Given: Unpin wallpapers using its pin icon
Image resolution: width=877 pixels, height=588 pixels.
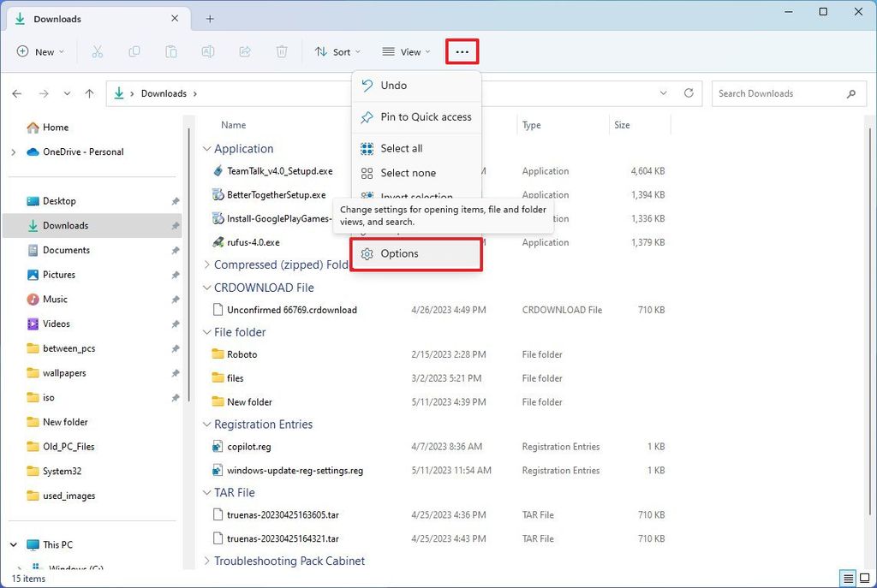Looking at the screenshot, I should [x=175, y=372].
